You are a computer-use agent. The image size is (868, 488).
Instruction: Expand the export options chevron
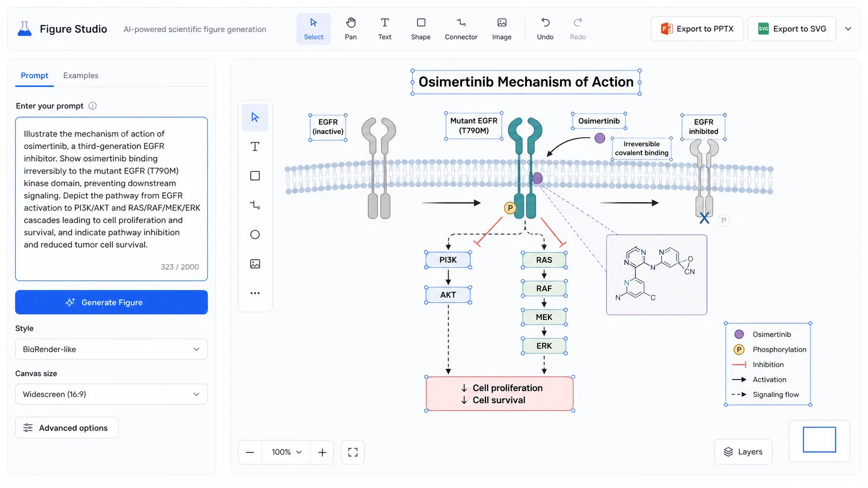[x=848, y=29]
